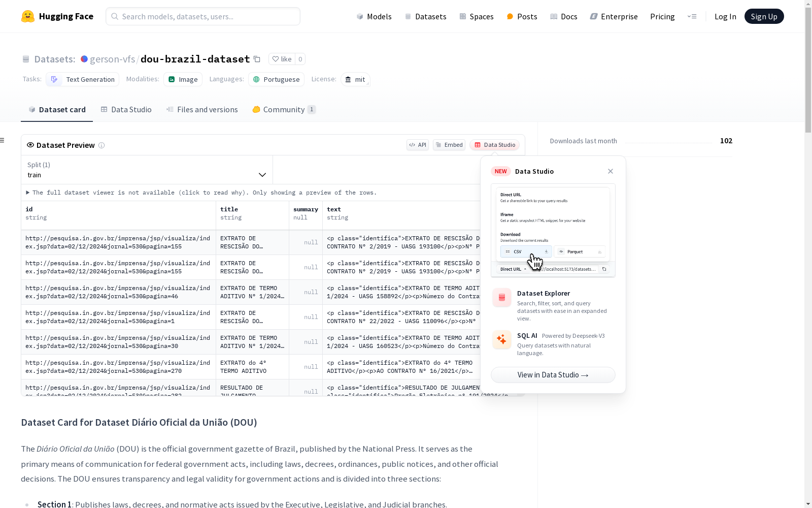Open the gerson-vfs profile link
Screen dimensions: 812x508
point(112,59)
